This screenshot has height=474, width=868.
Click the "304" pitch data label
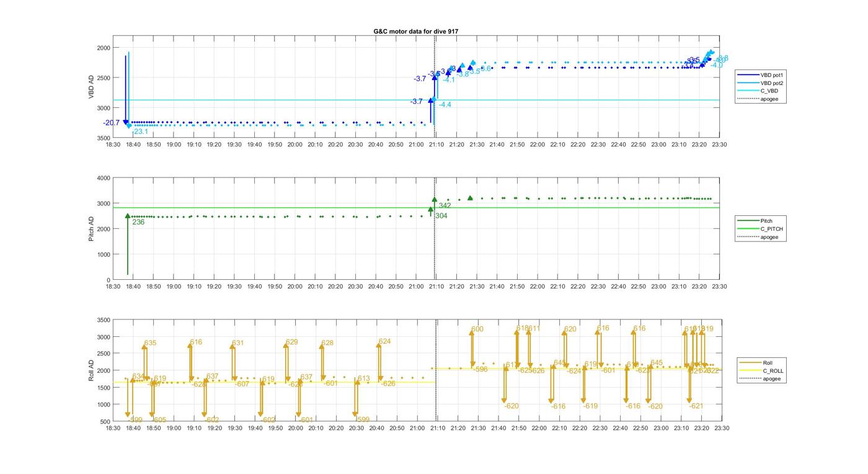coord(441,216)
